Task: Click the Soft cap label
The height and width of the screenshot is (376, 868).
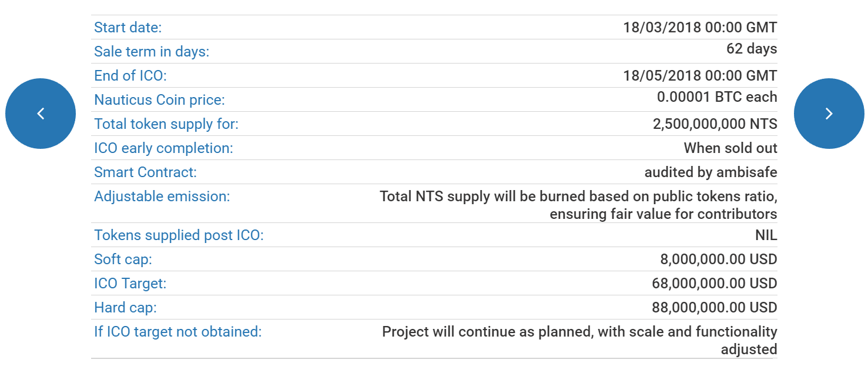Action: click(x=123, y=259)
